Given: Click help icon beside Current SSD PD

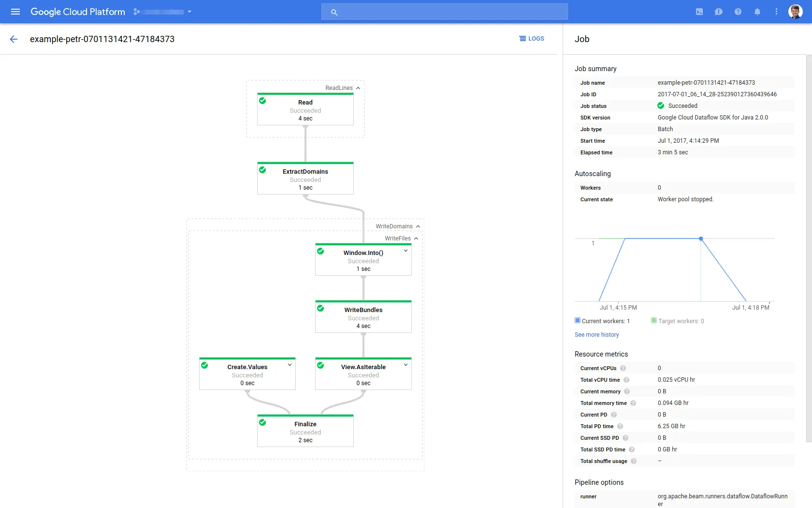Looking at the screenshot, I should 625,438.
